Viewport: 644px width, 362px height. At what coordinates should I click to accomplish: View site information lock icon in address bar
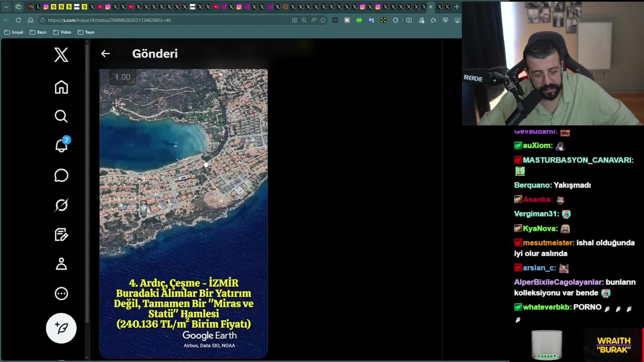(43, 20)
